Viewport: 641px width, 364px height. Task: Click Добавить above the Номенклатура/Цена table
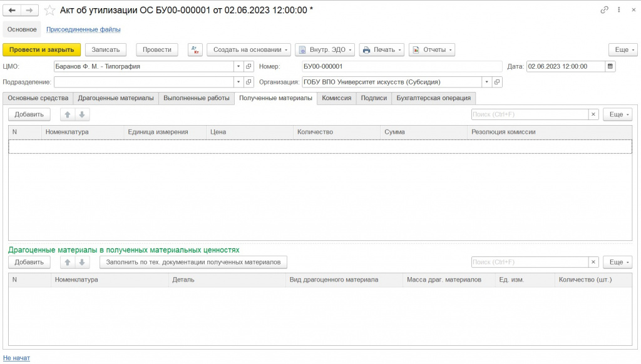pos(29,115)
